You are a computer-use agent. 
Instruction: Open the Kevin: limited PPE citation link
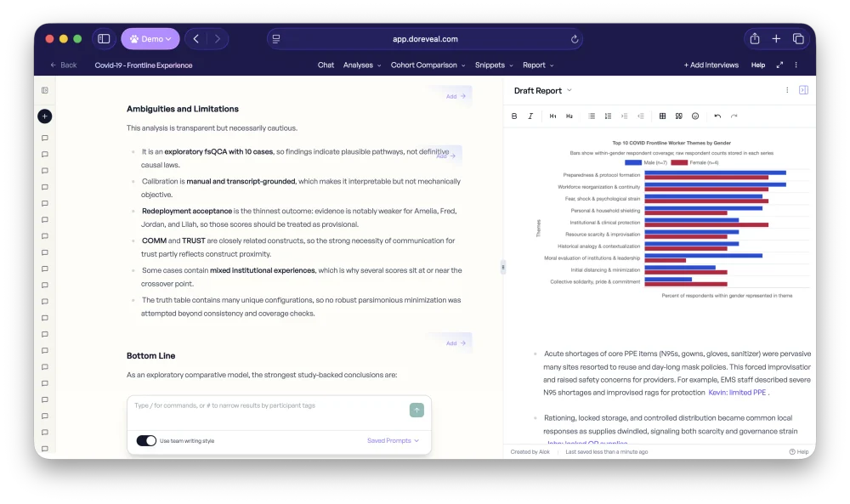(x=737, y=393)
